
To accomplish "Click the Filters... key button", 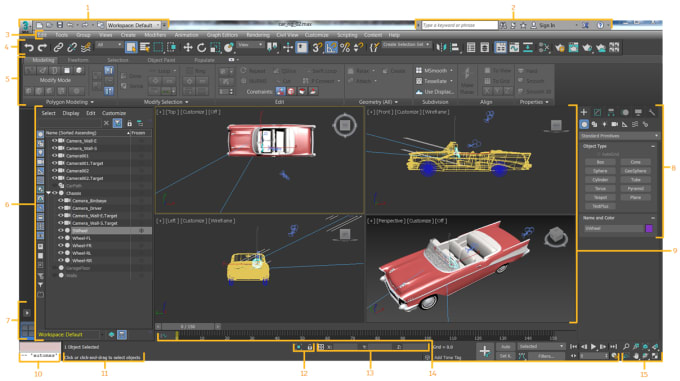I will 546,356.
